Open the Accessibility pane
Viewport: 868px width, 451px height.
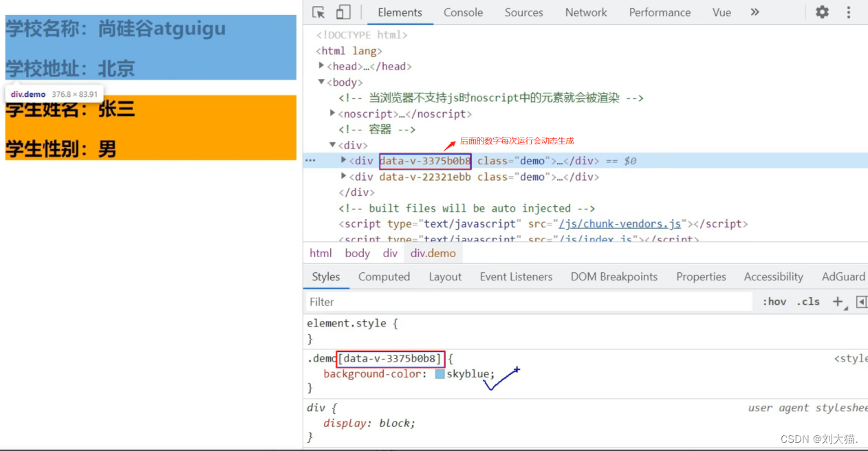773,277
